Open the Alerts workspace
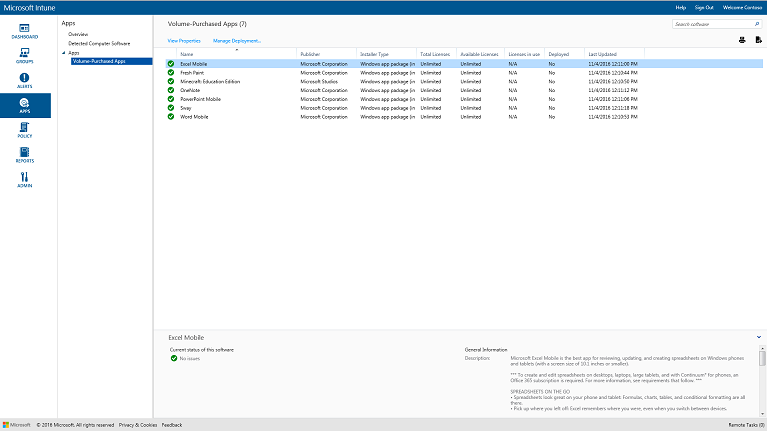 [x=24, y=79]
